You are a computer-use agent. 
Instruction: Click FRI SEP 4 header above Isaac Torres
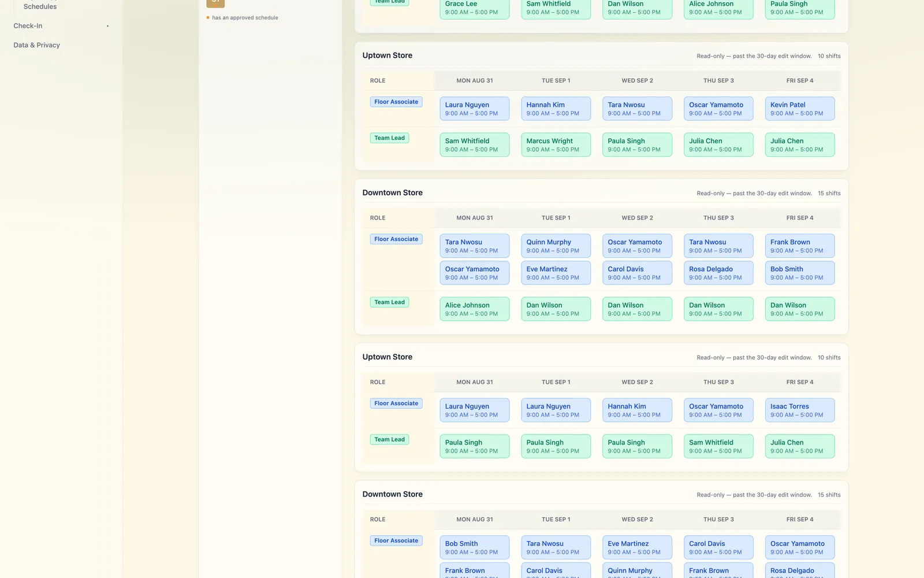pos(800,382)
